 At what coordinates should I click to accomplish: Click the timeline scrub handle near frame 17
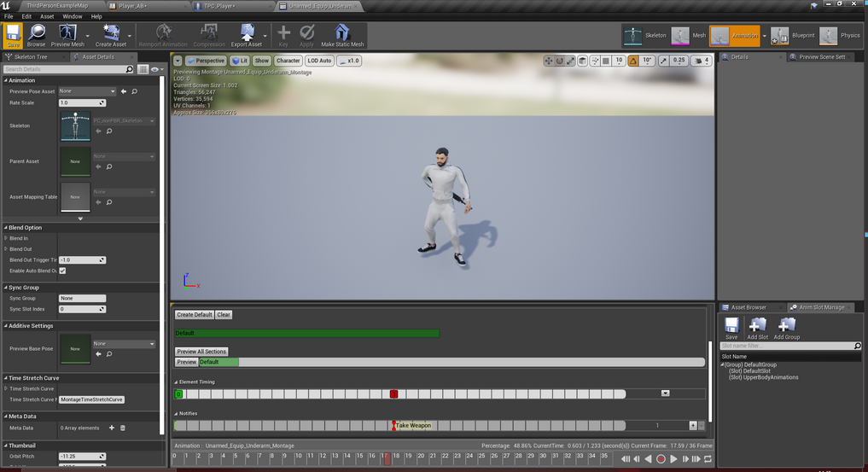[387, 458]
